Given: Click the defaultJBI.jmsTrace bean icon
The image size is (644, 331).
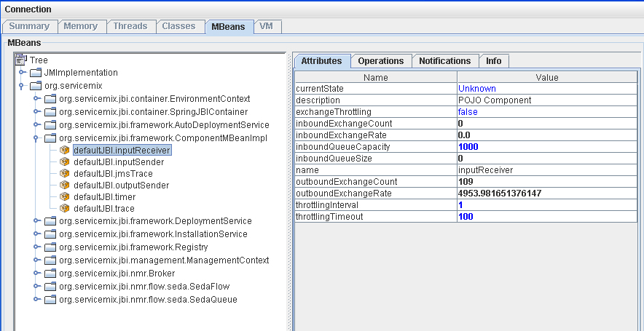Looking at the screenshot, I should (65, 173).
